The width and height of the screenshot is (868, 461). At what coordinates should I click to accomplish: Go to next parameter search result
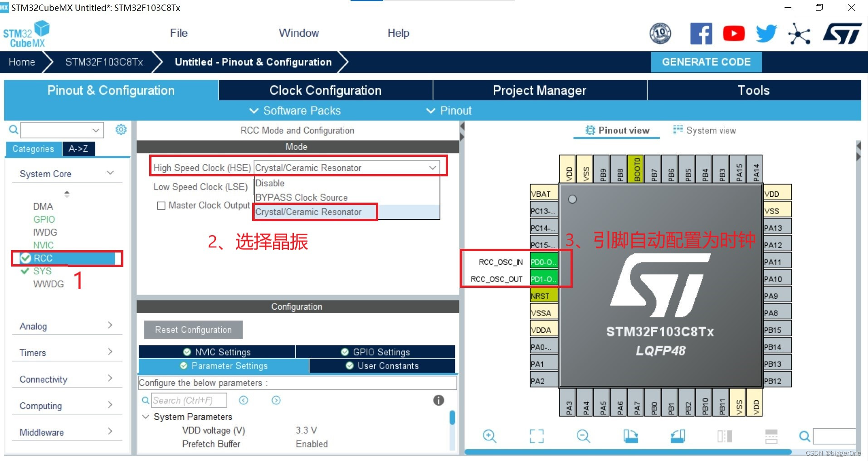coord(276,400)
